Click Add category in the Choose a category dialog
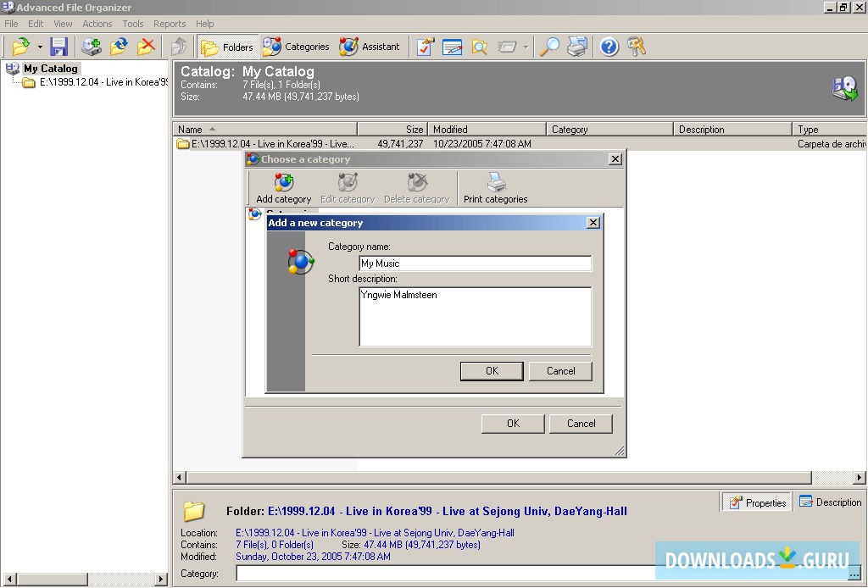868x588 pixels. 283,188
